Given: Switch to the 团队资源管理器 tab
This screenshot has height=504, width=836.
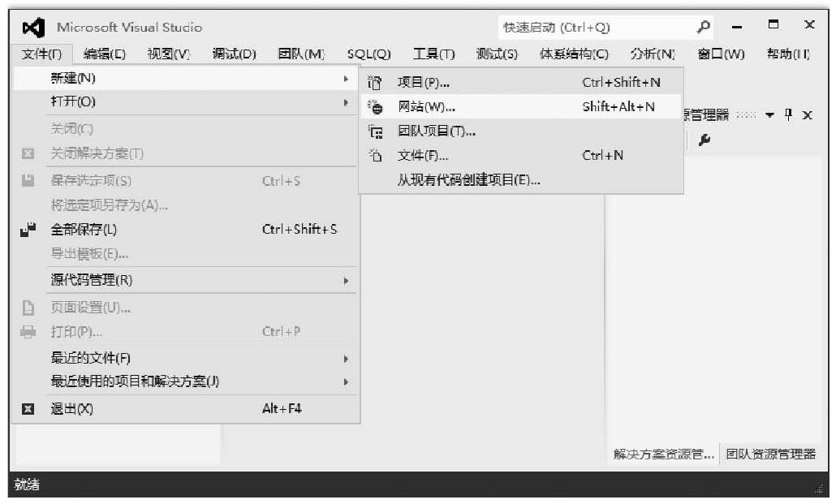Looking at the screenshot, I should coord(770,454).
